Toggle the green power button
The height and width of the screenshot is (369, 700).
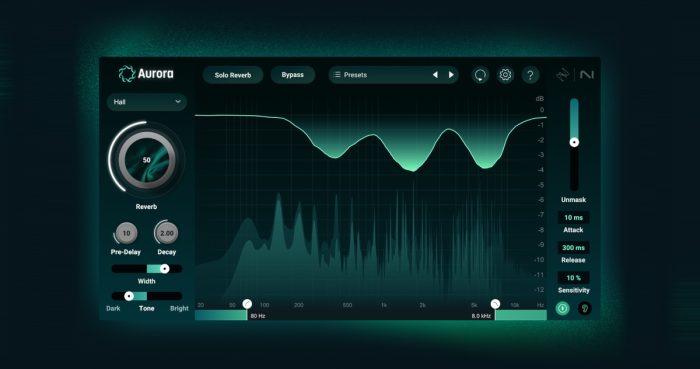pos(562,308)
